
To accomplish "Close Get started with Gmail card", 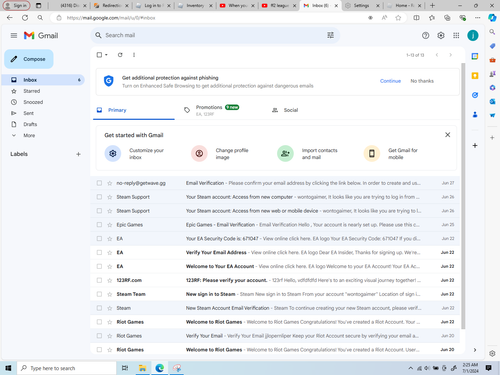I will point(448,135).
